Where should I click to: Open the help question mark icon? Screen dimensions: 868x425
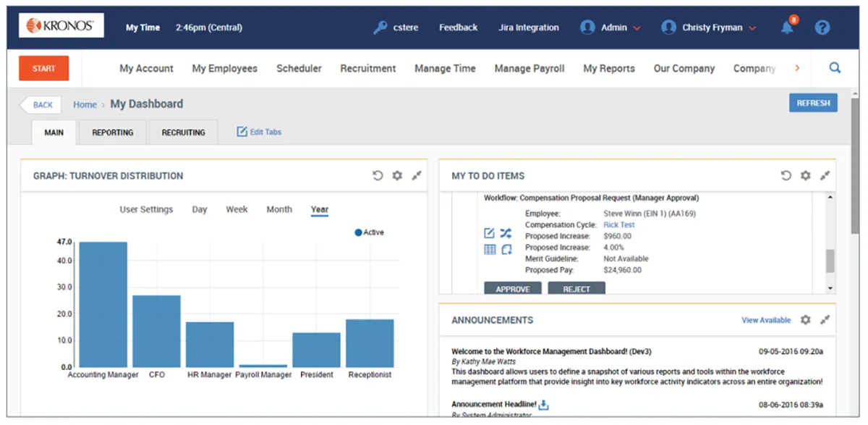click(822, 28)
